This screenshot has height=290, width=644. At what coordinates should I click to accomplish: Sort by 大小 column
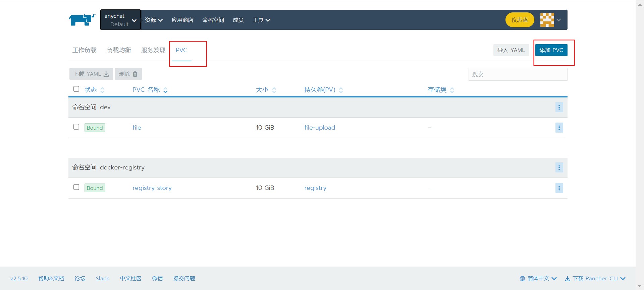[x=266, y=90]
